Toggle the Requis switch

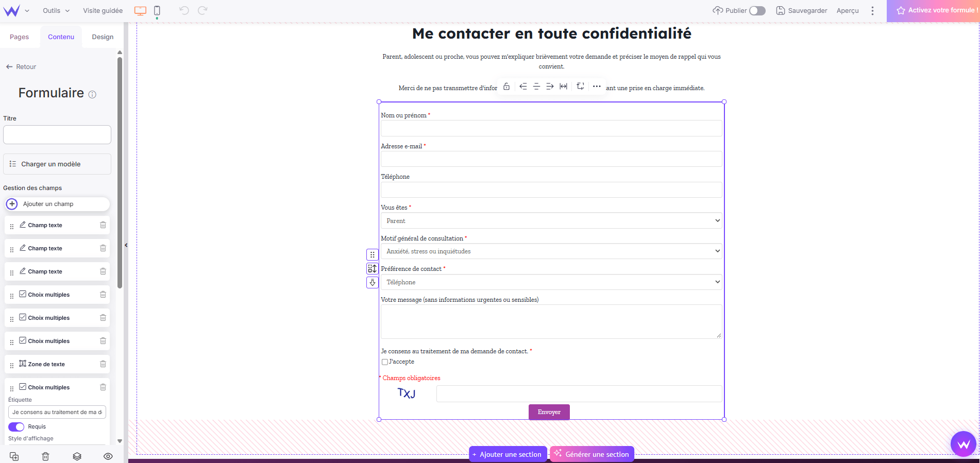(x=16, y=427)
